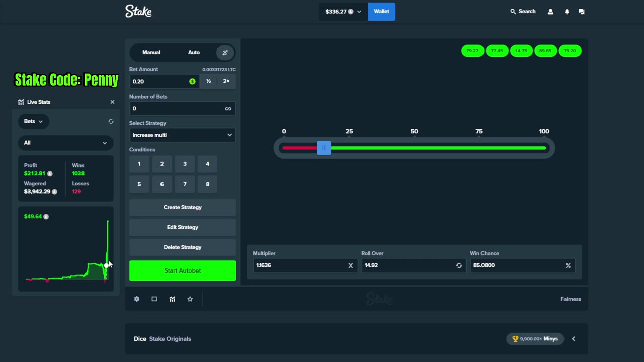Click Create Strategy
This screenshot has height=362, width=644.
183,207
